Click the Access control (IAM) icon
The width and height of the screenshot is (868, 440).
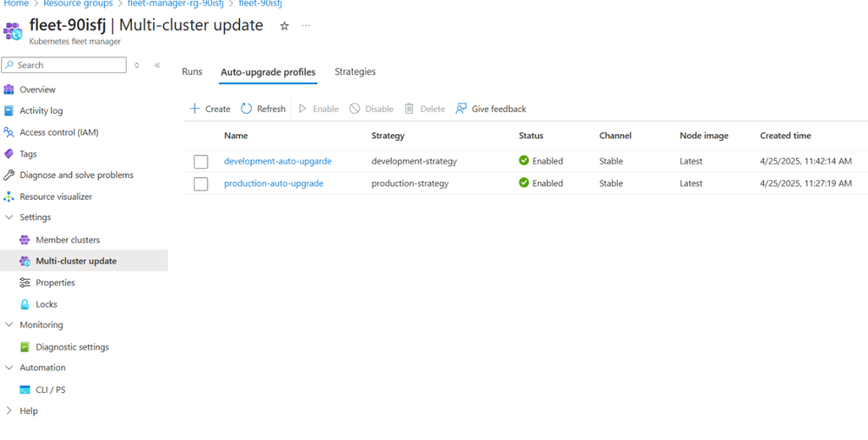(9, 132)
